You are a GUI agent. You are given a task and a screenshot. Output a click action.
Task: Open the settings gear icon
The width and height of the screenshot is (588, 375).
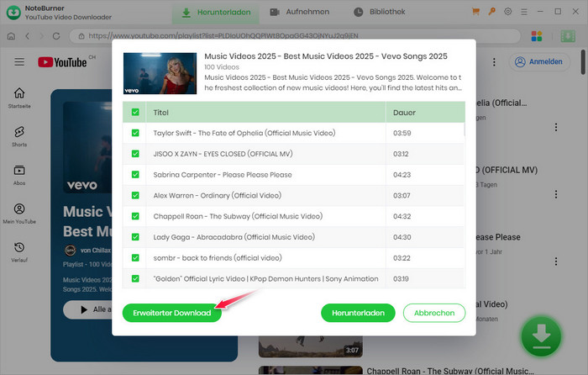[x=507, y=12]
